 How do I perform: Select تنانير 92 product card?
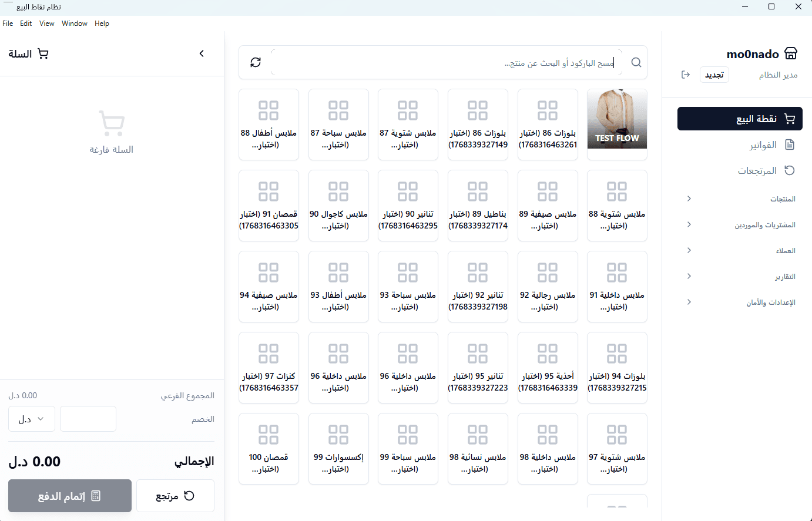tap(478, 287)
